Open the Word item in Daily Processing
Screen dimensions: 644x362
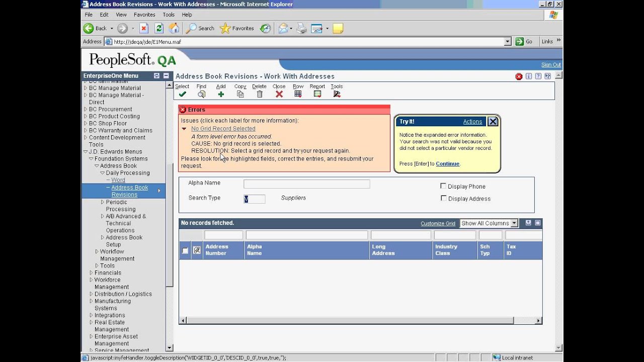click(118, 180)
